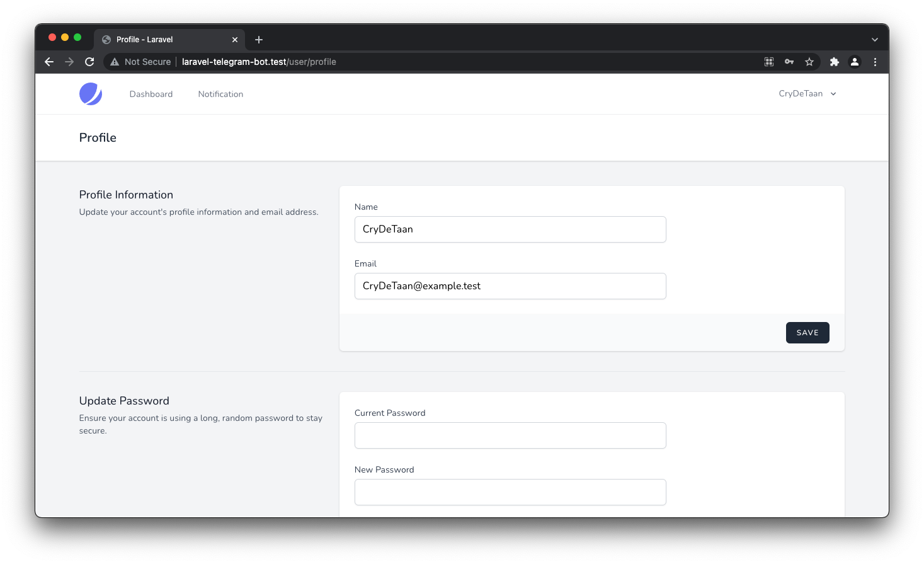Click 'Ensure your account is using' description
Viewport: 924px width, 564px height.
[x=201, y=424]
